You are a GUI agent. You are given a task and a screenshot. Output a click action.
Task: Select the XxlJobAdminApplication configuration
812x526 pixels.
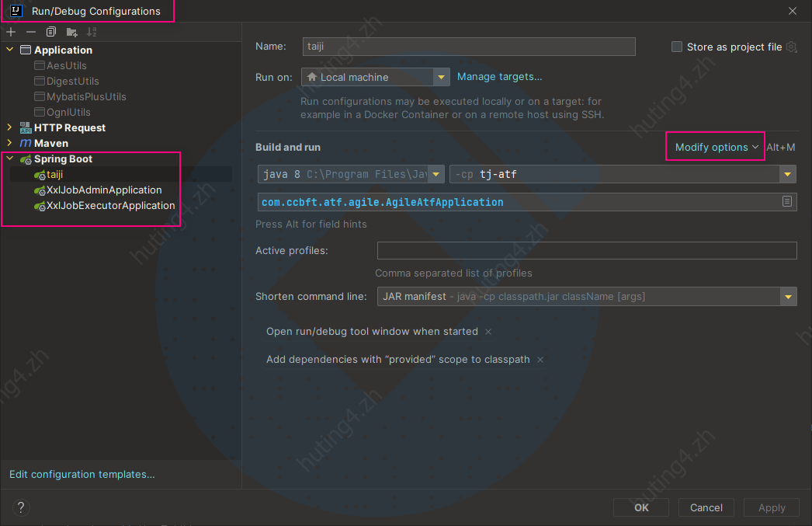(104, 190)
